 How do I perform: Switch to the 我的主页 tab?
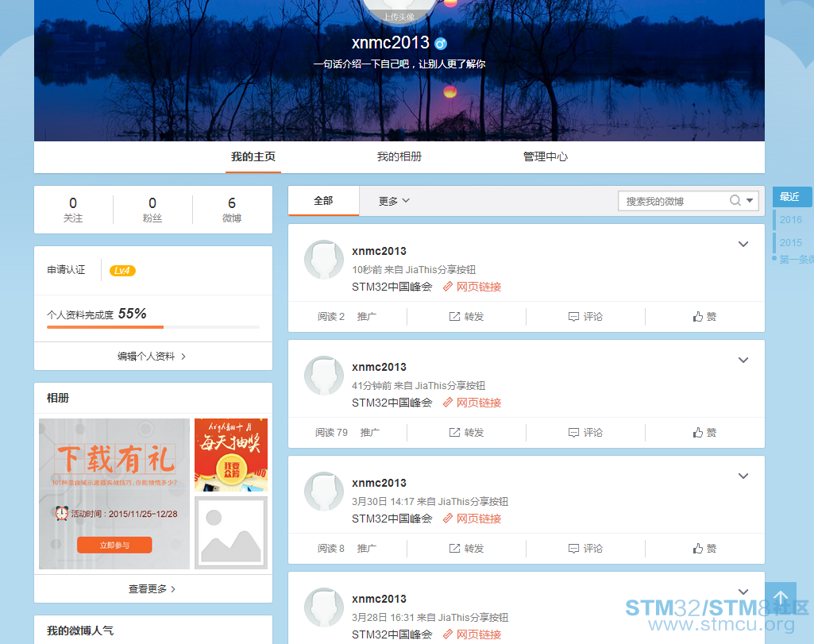(253, 156)
